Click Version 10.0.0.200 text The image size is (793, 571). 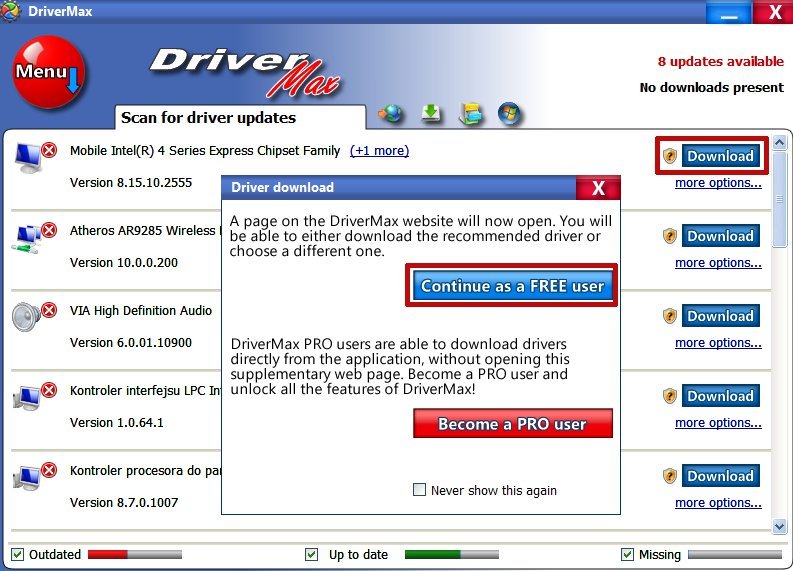point(124,262)
